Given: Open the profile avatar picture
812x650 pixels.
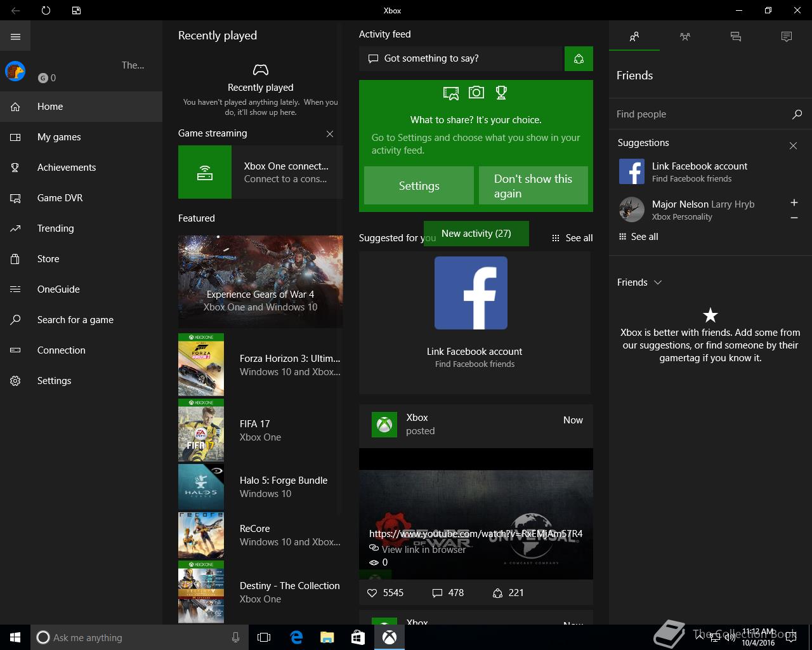Looking at the screenshot, I should (15, 71).
